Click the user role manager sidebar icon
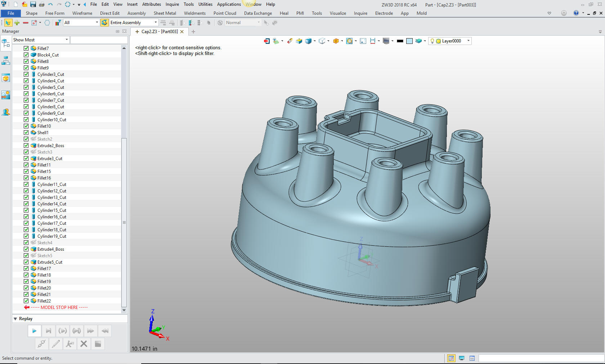This screenshot has width=605, height=364. [6, 112]
